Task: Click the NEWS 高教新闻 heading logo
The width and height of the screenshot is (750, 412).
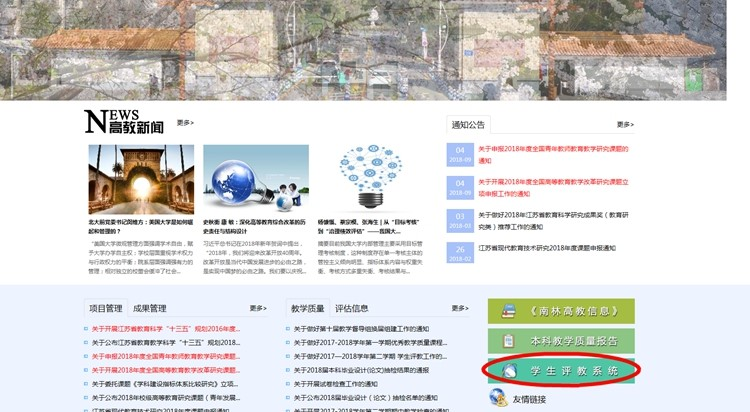Action: (124, 122)
